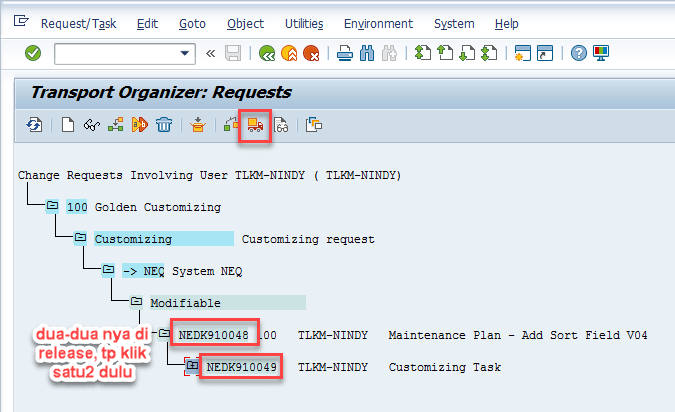Open the Utilities menu
Image resolution: width=675 pixels, height=412 pixels.
303,23
